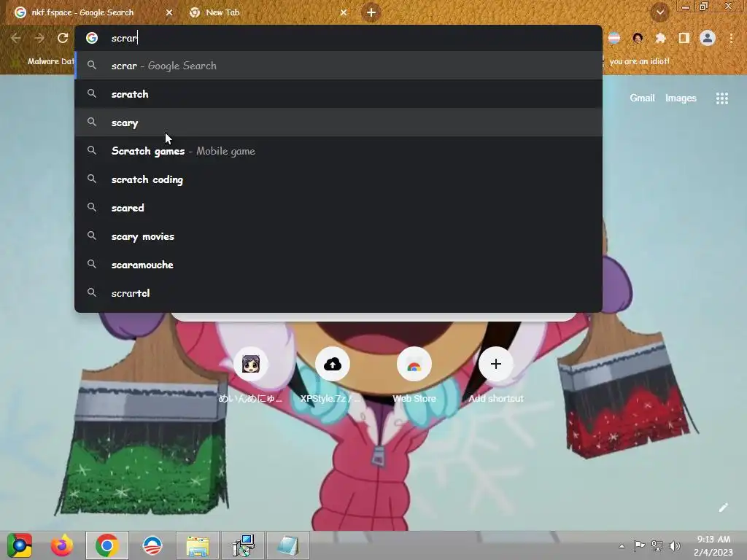Viewport: 747px width, 560px height.
Task: Choose 'scary movies' suggestion
Action: point(338,236)
